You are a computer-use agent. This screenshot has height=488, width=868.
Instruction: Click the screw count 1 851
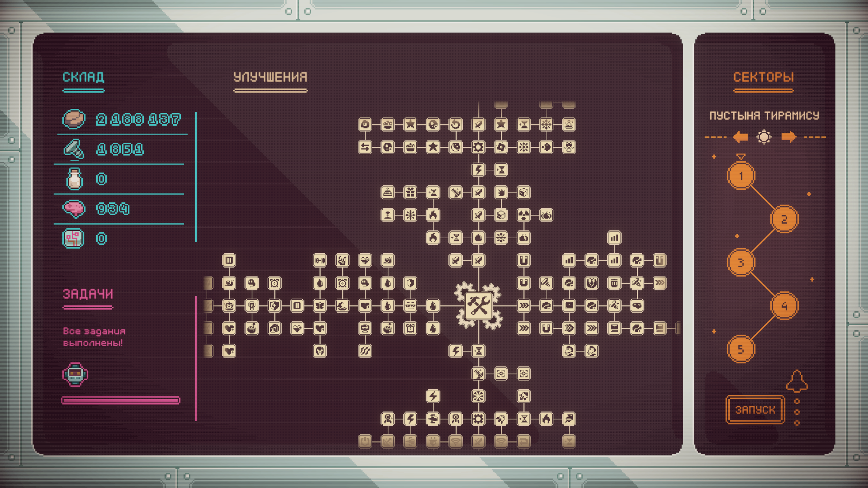point(120,149)
